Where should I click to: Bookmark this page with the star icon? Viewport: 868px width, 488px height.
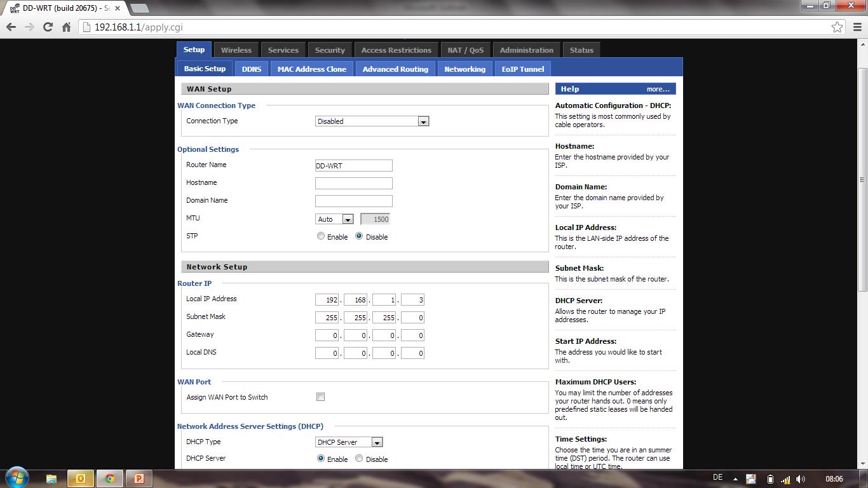837,27
